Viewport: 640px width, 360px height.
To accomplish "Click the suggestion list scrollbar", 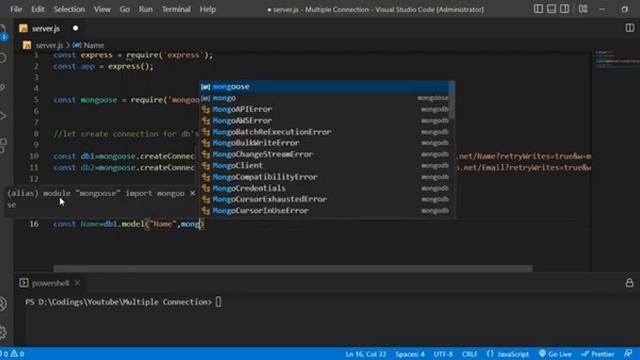I will (x=452, y=100).
